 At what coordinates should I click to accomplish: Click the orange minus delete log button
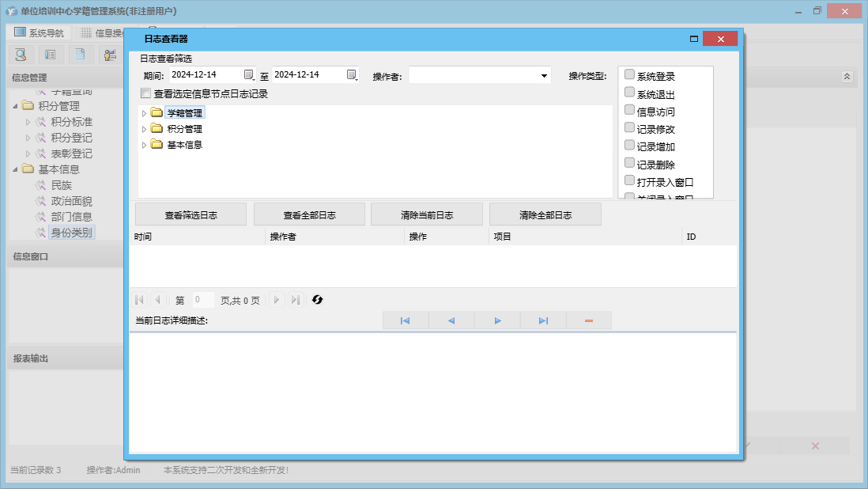[x=589, y=320]
